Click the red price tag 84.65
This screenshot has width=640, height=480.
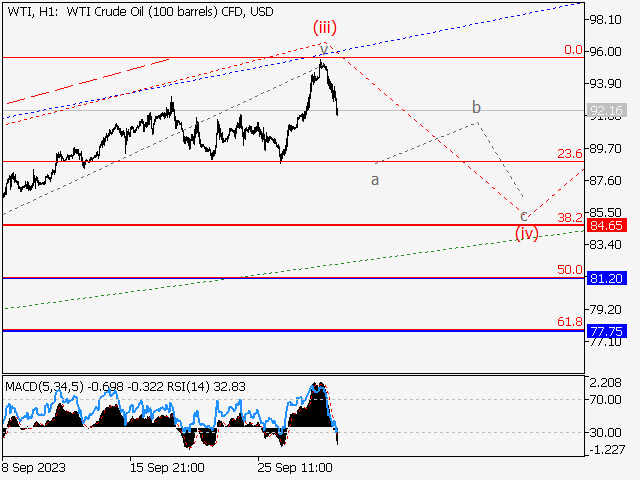607,225
